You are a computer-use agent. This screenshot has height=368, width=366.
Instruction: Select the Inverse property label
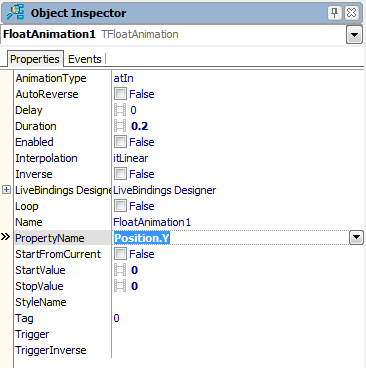tap(34, 174)
